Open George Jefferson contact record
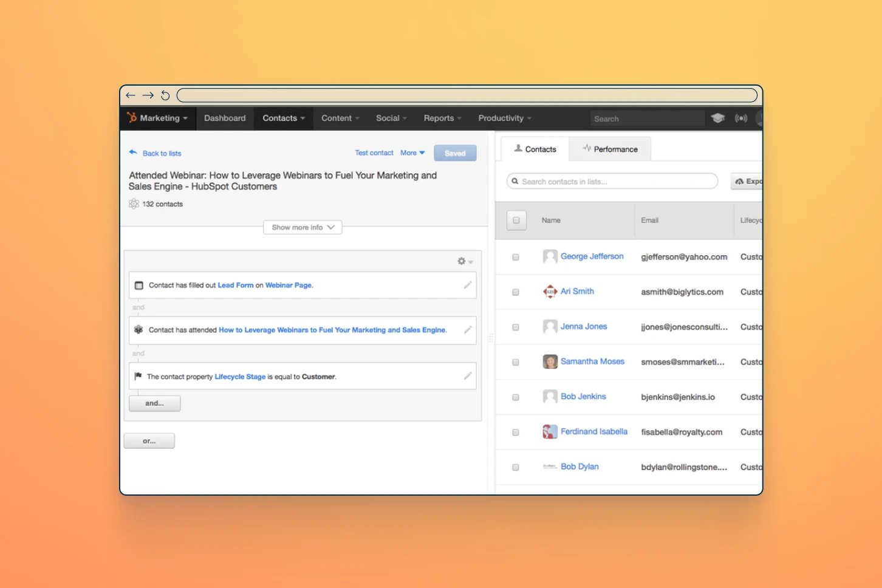Viewport: 882px width, 588px height. (592, 256)
